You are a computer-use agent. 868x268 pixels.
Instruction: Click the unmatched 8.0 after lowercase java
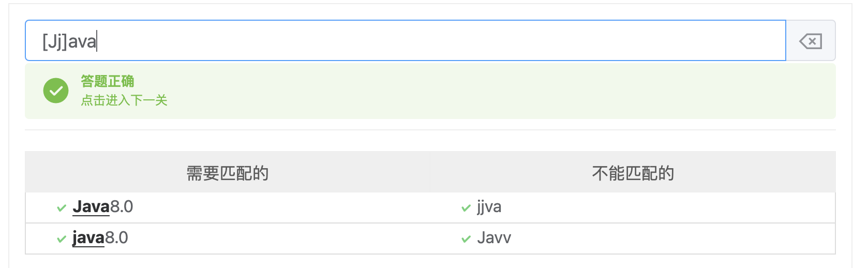[117, 238]
